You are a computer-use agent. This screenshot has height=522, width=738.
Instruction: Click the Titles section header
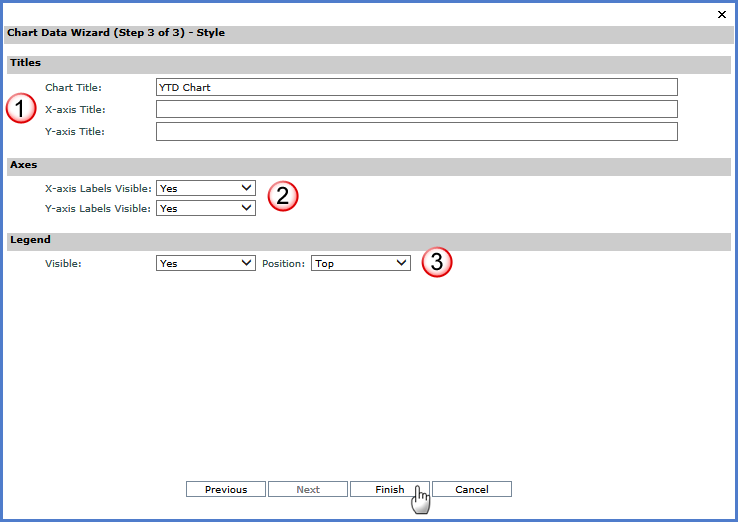26,63
